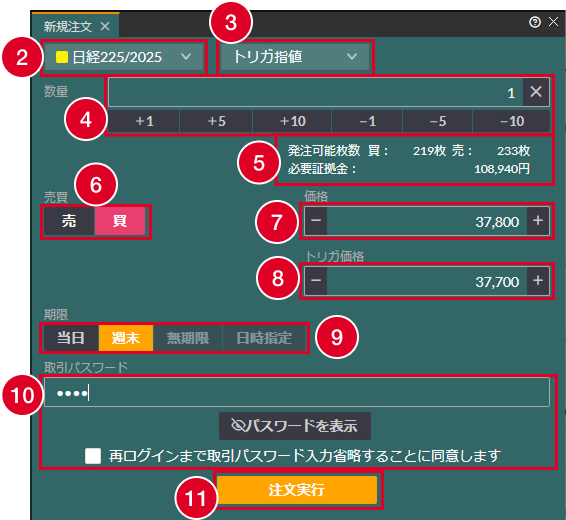Add 10 to quantity with +10

click(292, 121)
